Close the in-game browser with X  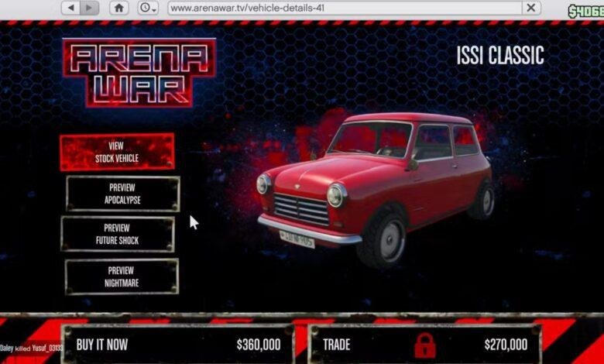pos(531,8)
